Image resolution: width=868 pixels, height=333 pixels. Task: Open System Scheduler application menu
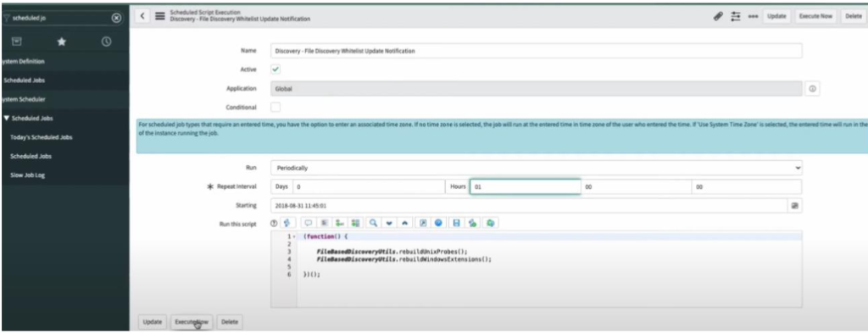point(23,99)
